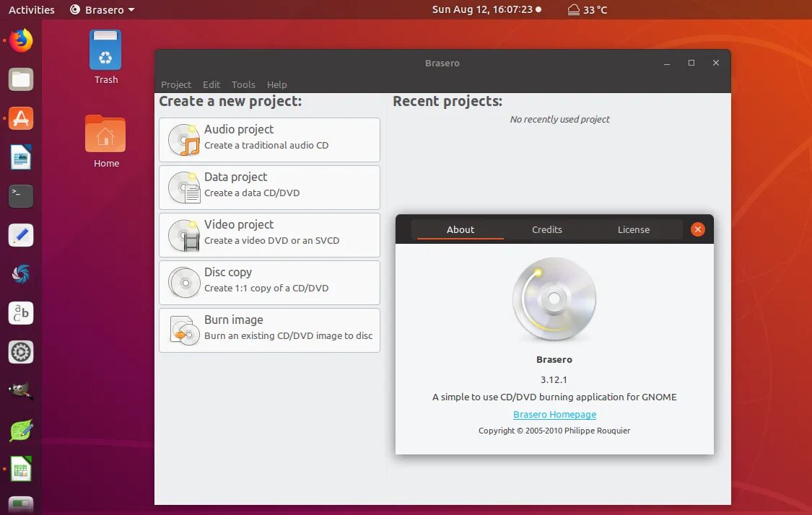Viewport: 812px width, 515px height.
Task: Choose the Video project filmstrip disc icon
Action: pyautogui.click(x=184, y=235)
